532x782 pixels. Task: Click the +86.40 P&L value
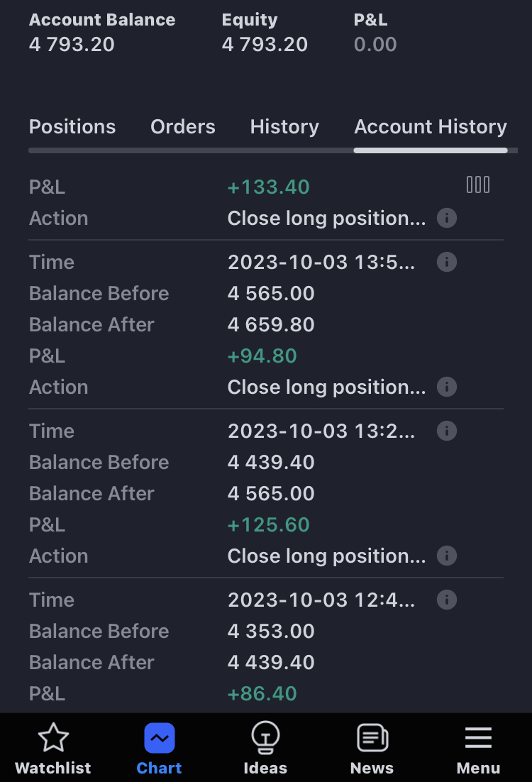[262, 693]
